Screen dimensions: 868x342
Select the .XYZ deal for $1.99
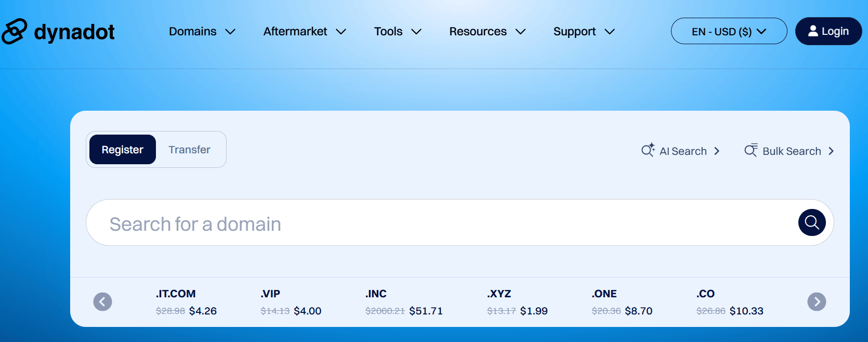tap(517, 302)
